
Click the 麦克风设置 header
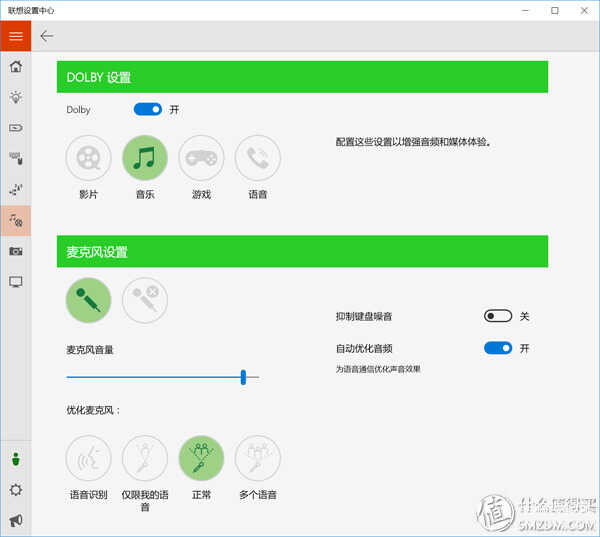click(x=302, y=251)
